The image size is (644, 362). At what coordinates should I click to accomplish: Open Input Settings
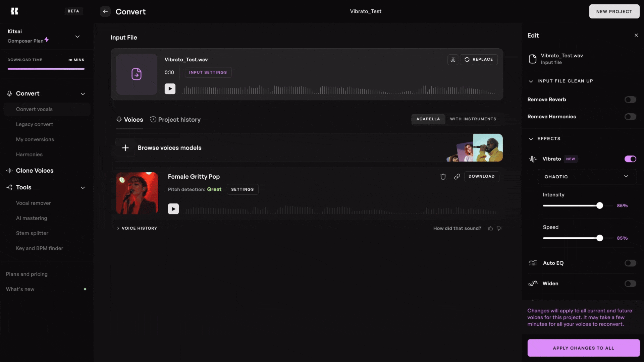(208, 72)
